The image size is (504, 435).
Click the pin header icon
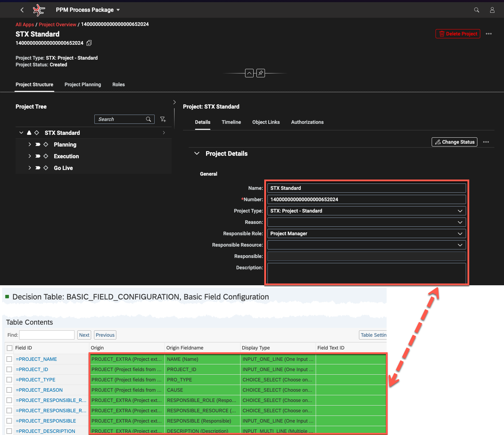[261, 73]
